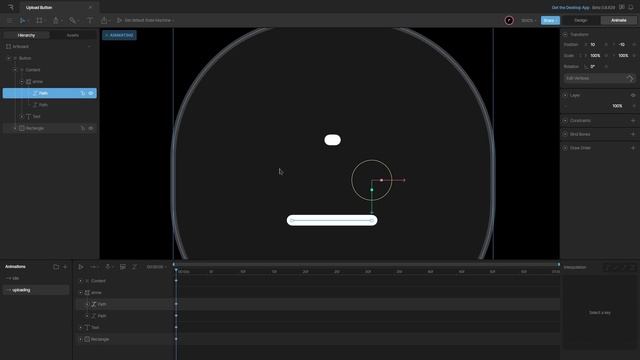Toggle visibility of selected Path layer
This screenshot has height=360, width=640.
point(91,93)
